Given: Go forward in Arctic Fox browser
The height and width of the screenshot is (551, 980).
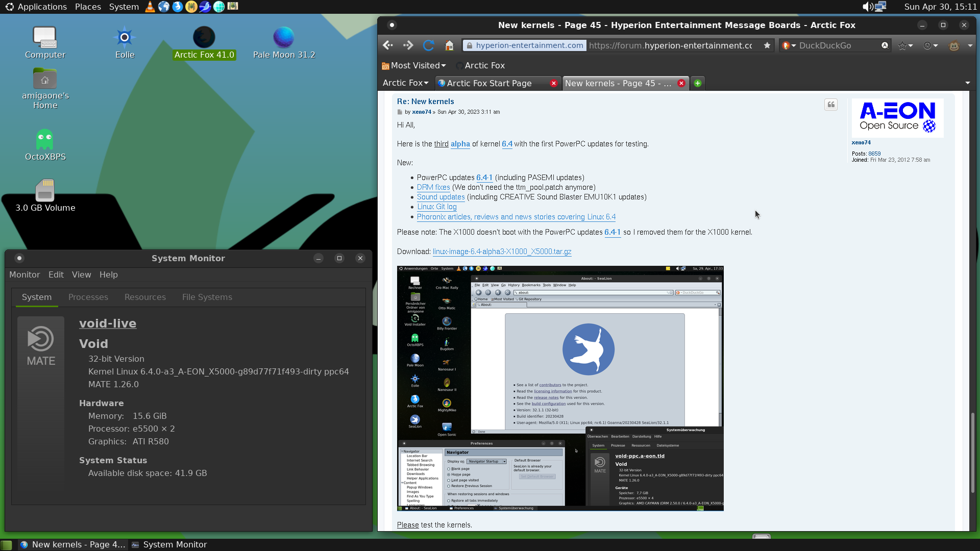Looking at the screenshot, I should (408, 45).
